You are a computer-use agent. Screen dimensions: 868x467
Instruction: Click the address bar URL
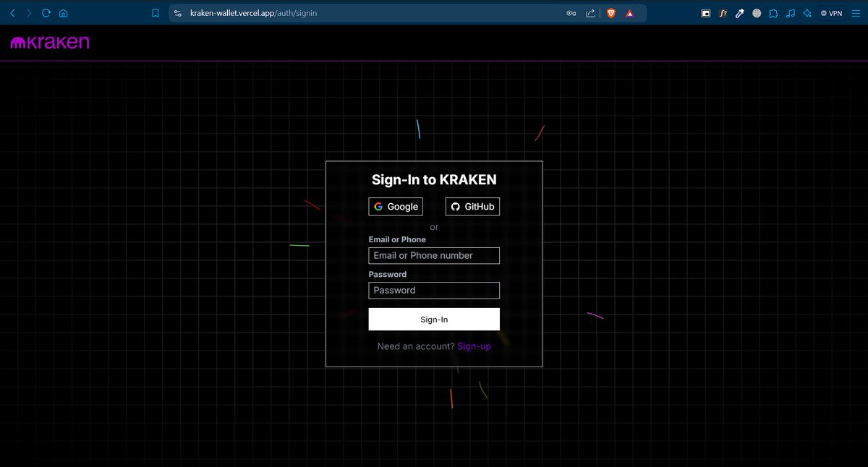[253, 13]
